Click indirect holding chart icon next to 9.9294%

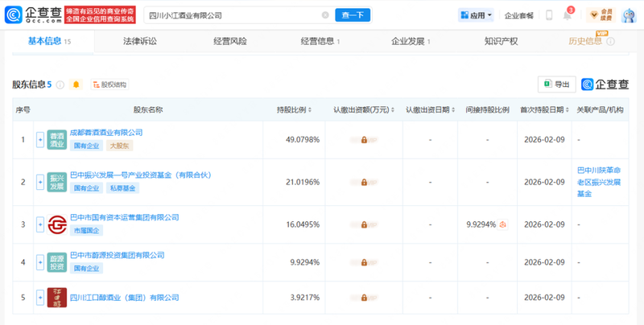(x=503, y=224)
